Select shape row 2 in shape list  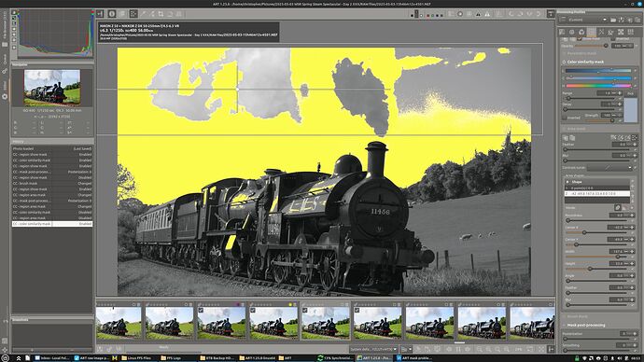(x=597, y=193)
